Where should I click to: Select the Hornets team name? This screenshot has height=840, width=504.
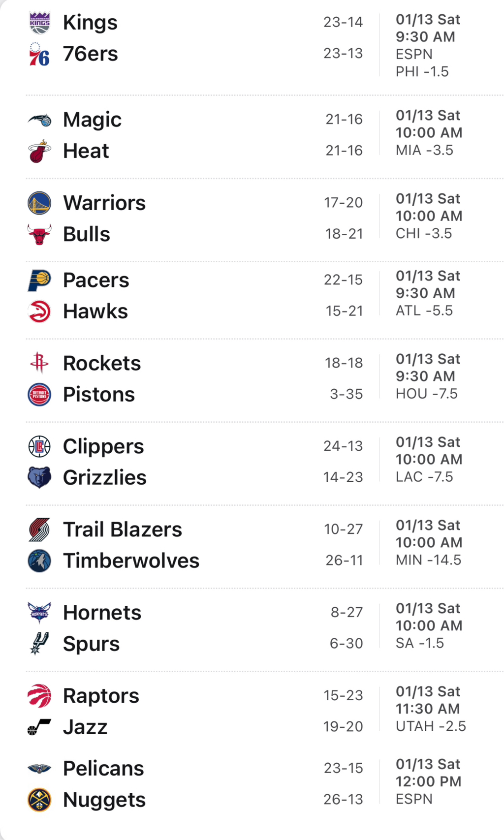click(x=102, y=613)
